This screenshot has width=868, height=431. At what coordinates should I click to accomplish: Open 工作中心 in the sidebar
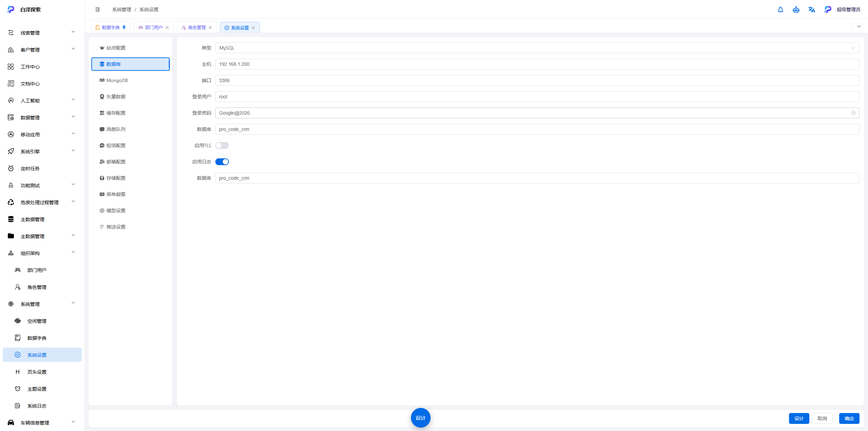point(42,67)
